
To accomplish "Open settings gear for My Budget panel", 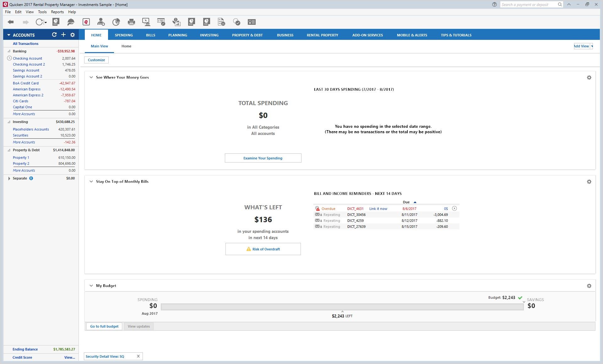I will (589, 286).
